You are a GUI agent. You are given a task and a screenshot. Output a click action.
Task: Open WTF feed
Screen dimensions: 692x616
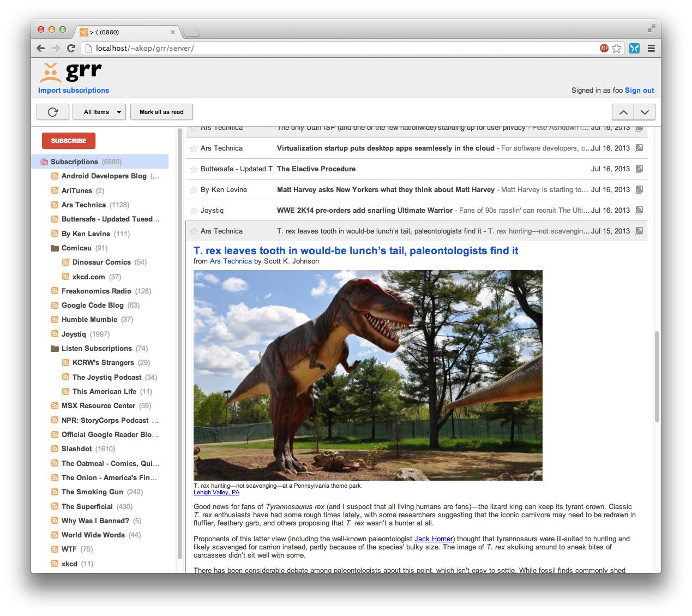[x=69, y=549]
